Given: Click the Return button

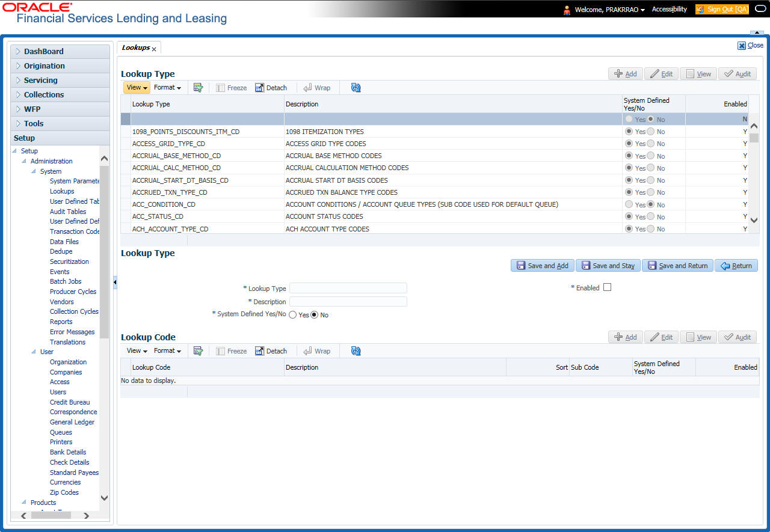Looking at the screenshot, I should 736,266.
